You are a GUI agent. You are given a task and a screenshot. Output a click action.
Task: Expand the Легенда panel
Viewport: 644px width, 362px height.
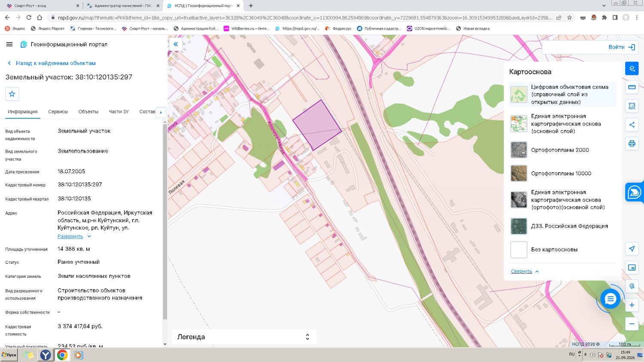click(x=244, y=337)
